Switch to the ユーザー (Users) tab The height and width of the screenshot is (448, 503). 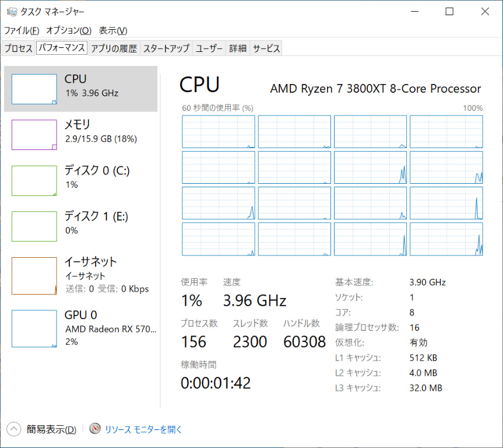coord(209,48)
